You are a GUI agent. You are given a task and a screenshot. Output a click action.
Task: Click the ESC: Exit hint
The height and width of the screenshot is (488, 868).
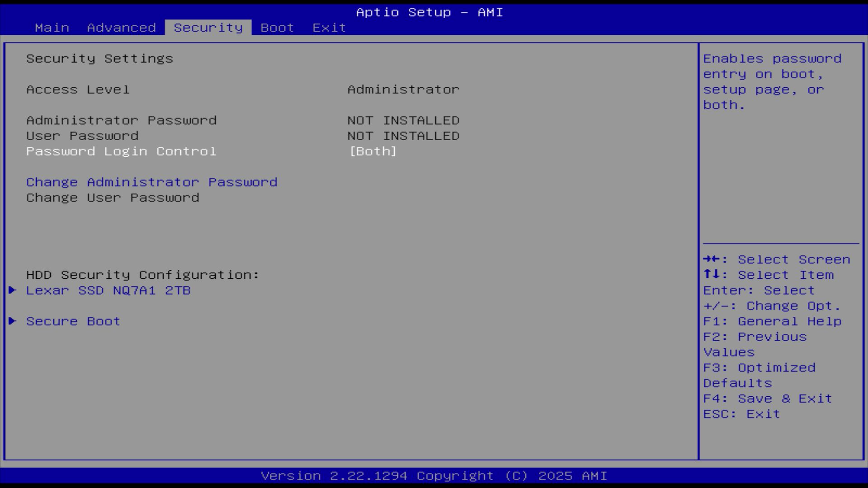(x=741, y=414)
